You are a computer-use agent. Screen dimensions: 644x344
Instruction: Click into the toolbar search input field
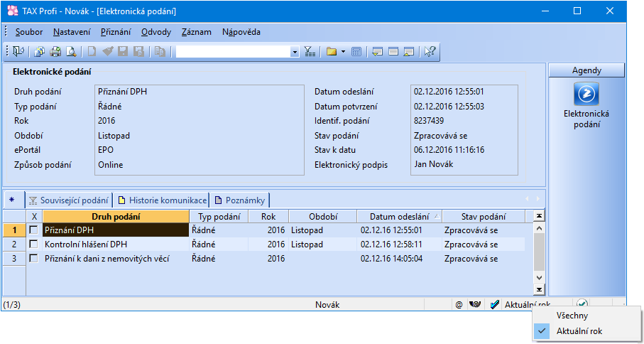tap(233, 52)
